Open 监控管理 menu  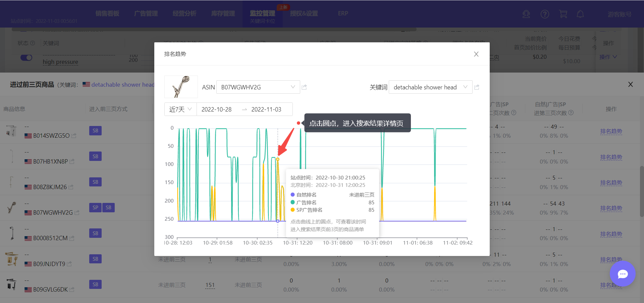262,13
